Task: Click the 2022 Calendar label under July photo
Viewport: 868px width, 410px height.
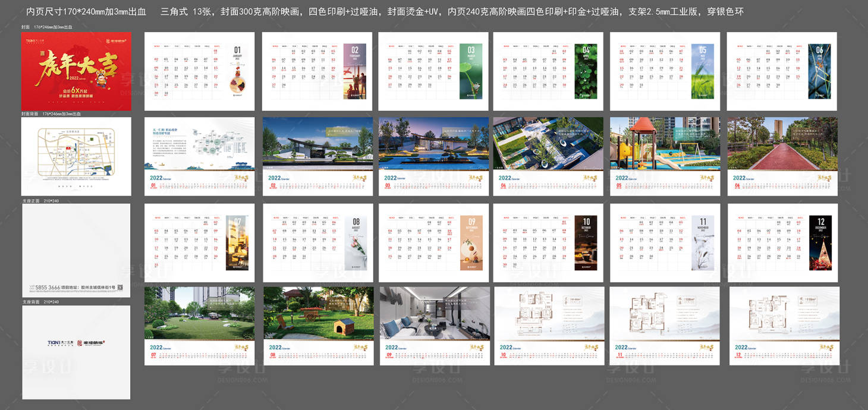Action: point(162,347)
